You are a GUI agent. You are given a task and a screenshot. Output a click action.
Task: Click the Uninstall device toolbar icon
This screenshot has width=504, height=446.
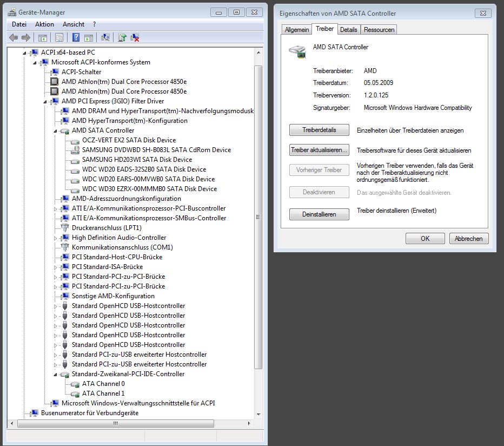(135, 38)
